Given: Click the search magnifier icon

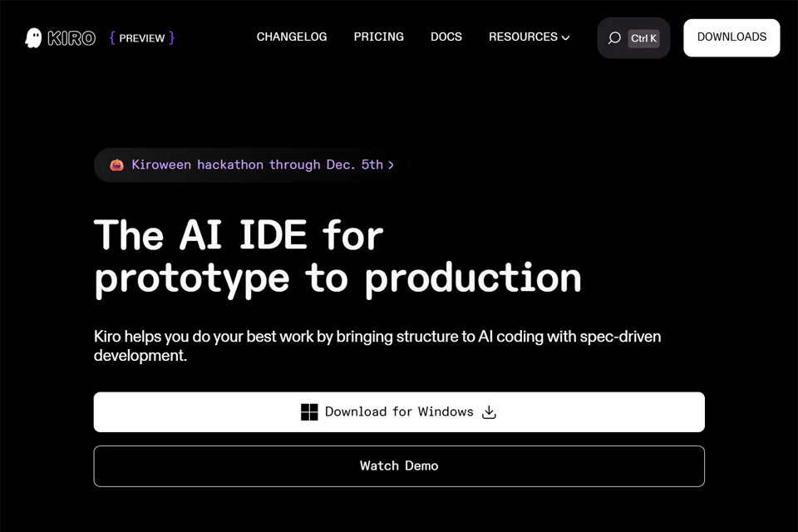Looking at the screenshot, I should click(x=614, y=38).
